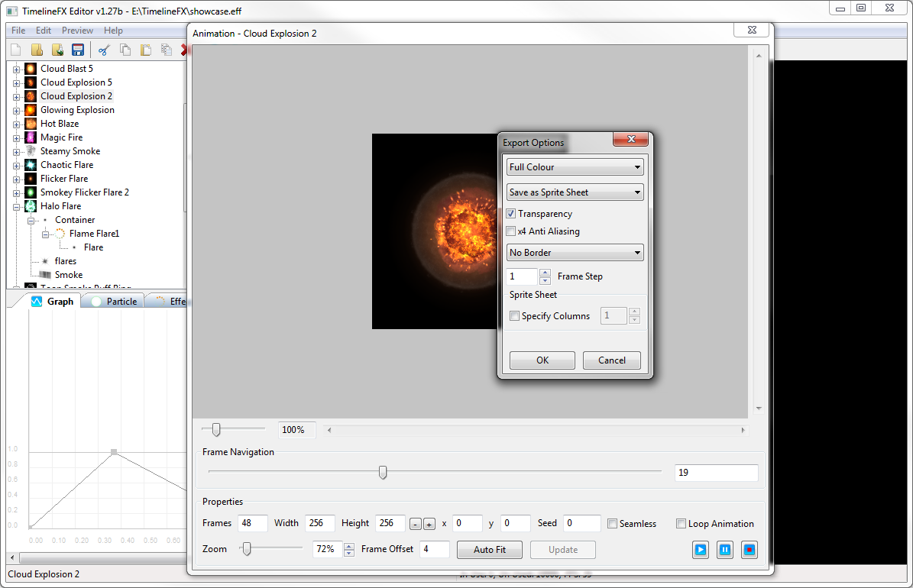Click the Auto Fit button
This screenshot has height=588, width=913.
click(x=489, y=549)
